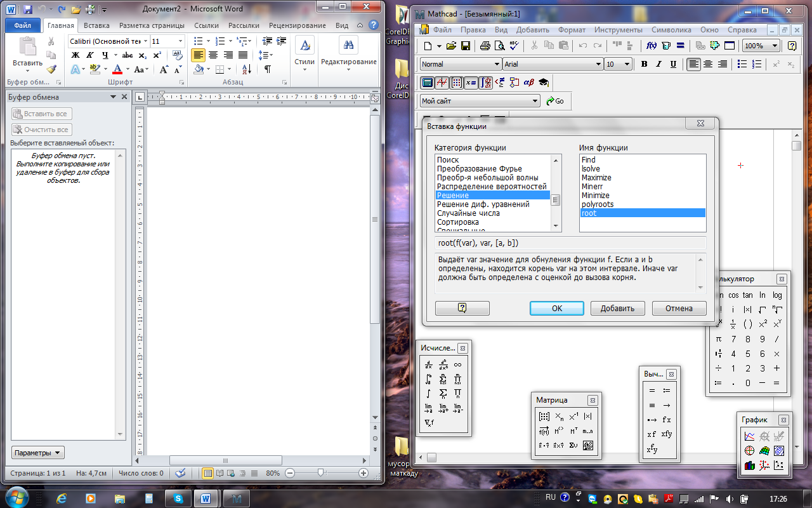This screenshot has width=812, height=508.
Task: Click Format Painter brush in Word ribbon
Action: (51, 69)
